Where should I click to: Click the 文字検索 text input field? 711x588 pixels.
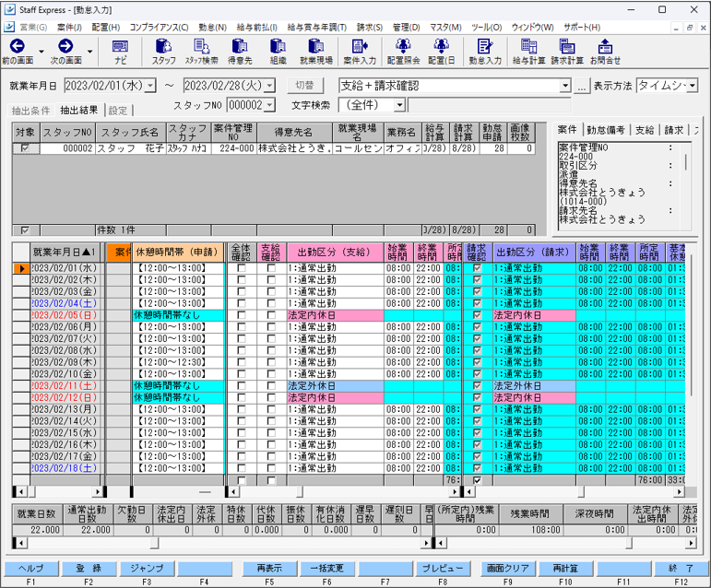tap(489, 106)
